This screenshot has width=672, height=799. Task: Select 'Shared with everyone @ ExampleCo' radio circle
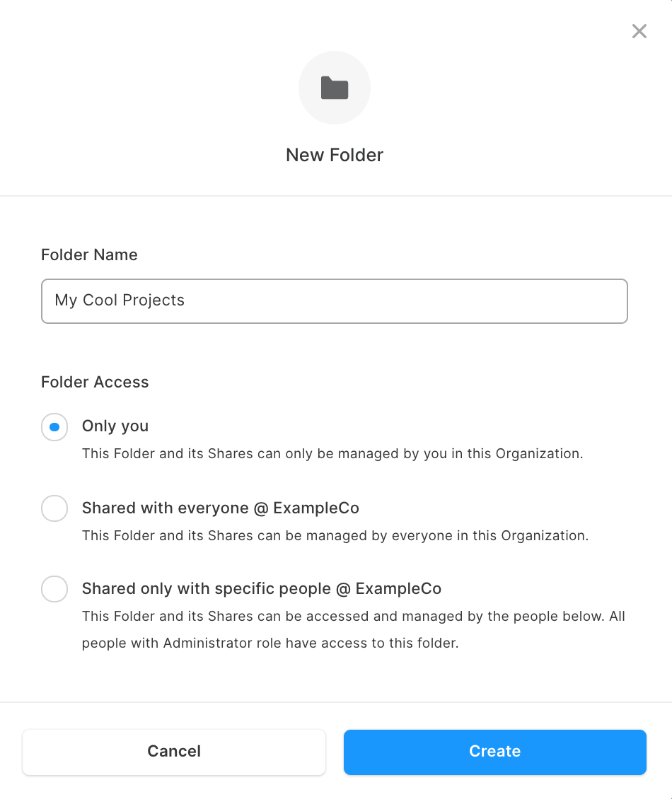54,508
